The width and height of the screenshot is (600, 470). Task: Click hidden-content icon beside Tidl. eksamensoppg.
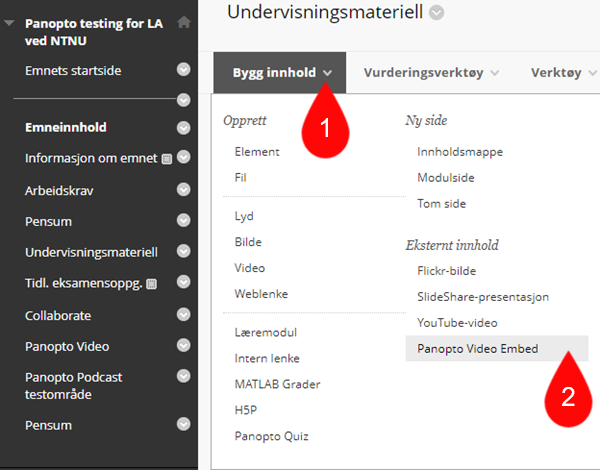tap(152, 284)
